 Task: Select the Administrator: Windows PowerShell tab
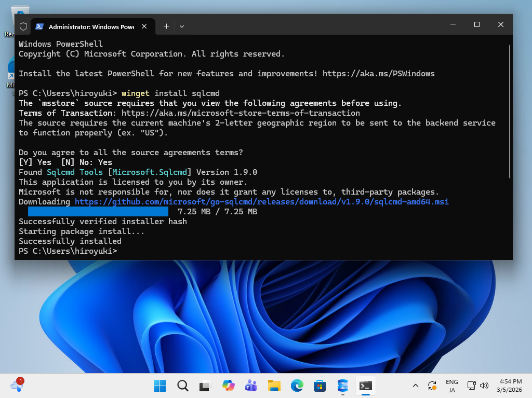click(x=93, y=26)
